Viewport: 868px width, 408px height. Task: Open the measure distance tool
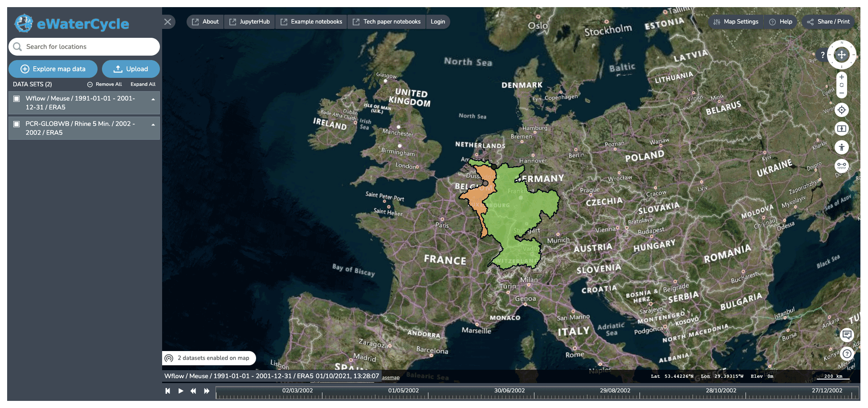tap(841, 166)
